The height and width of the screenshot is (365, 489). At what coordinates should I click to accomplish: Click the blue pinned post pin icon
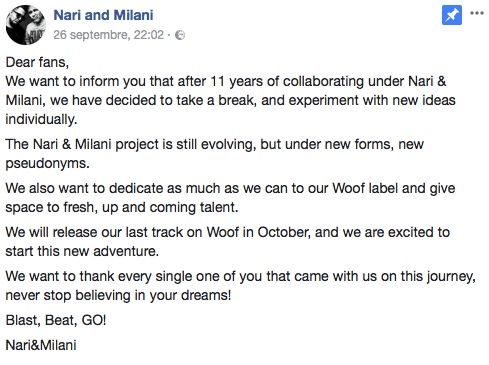(452, 15)
